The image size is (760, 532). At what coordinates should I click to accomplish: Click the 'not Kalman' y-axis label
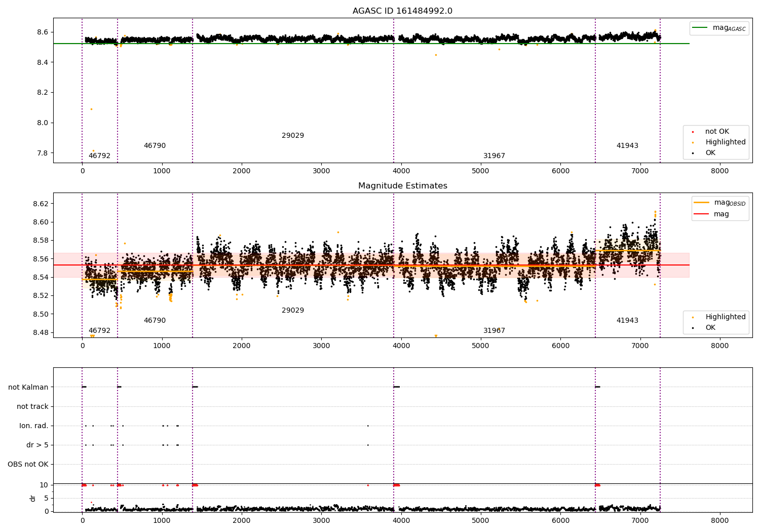(28, 388)
